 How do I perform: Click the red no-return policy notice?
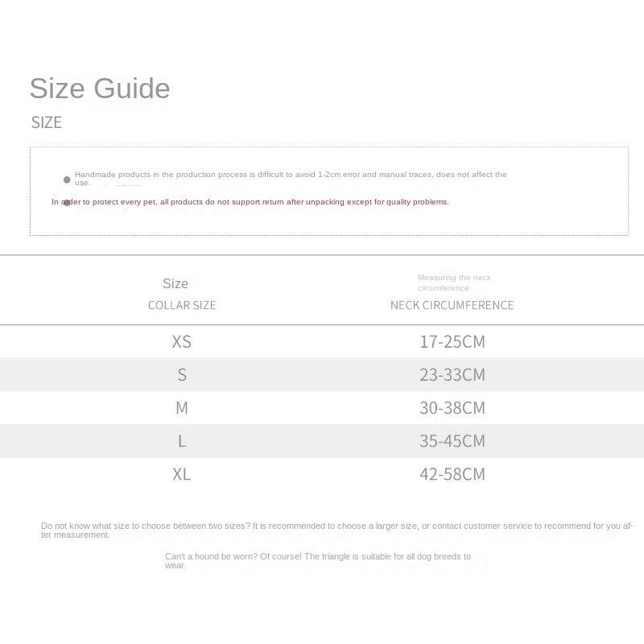coord(250,202)
